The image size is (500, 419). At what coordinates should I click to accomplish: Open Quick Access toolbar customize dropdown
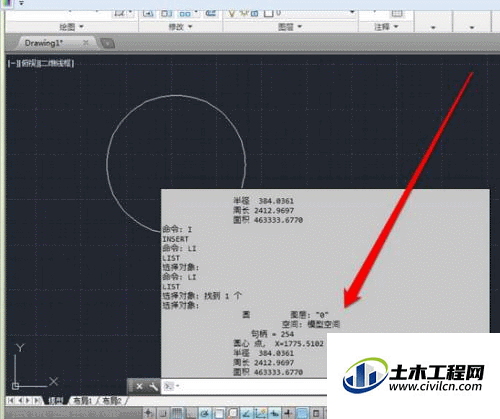(x=21, y=3)
